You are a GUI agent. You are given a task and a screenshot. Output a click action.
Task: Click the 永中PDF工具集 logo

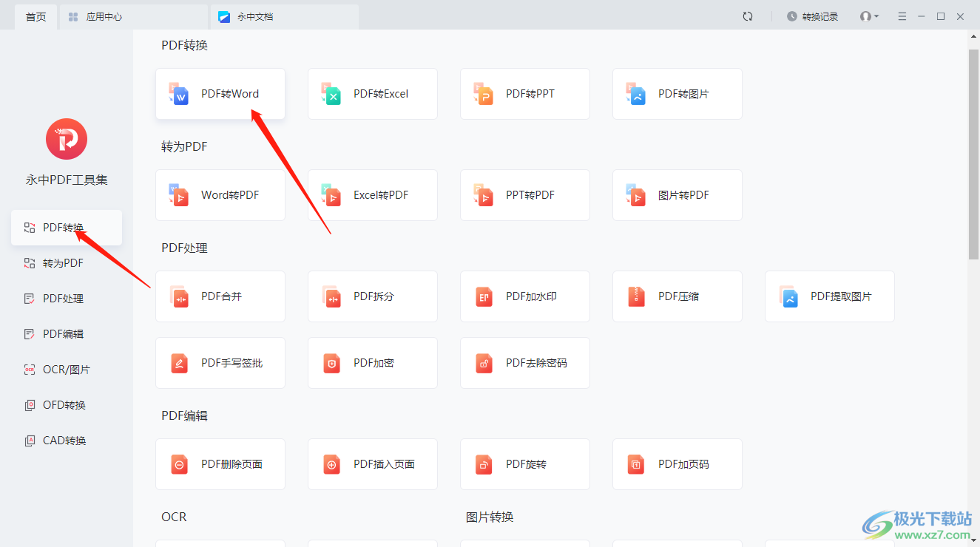coord(67,139)
